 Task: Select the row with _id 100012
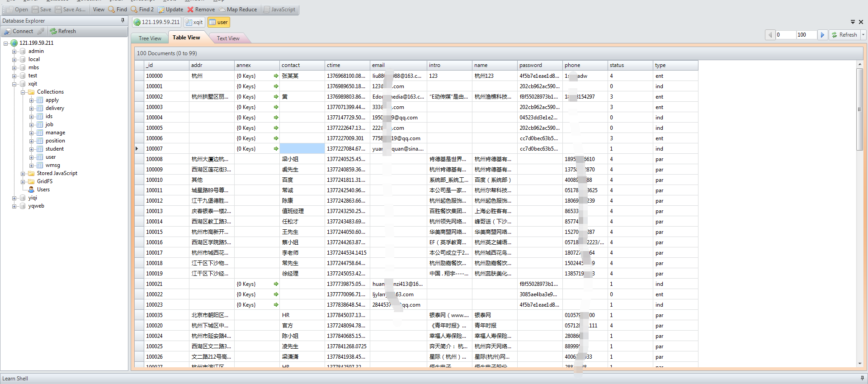[416, 201]
